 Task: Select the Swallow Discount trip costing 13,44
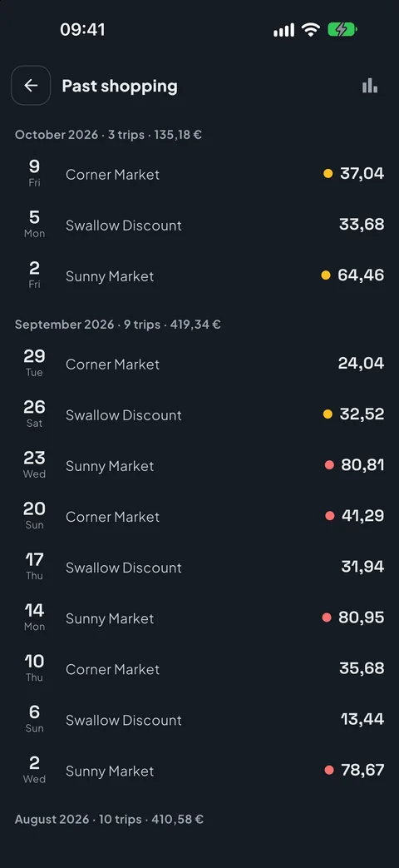tap(199, 720)
